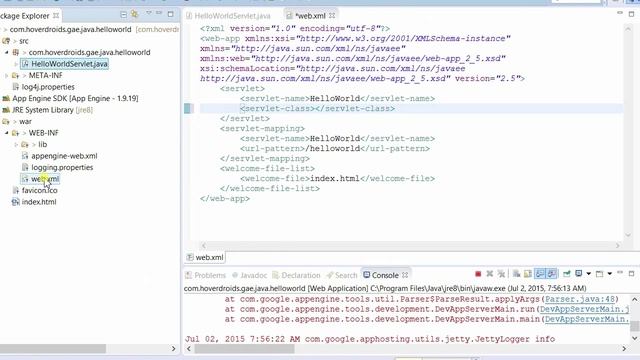
Task: Click the Console horizontal scrollbar thumb
Action: (x=244, y=349)
